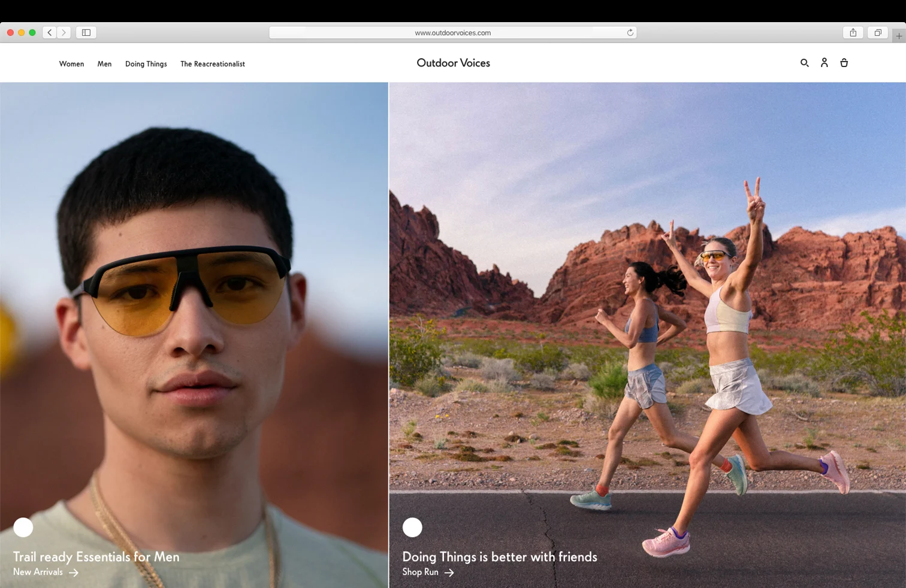
Task: Open Doing Things is better with friends headline
Action: [x=500, y=557]
